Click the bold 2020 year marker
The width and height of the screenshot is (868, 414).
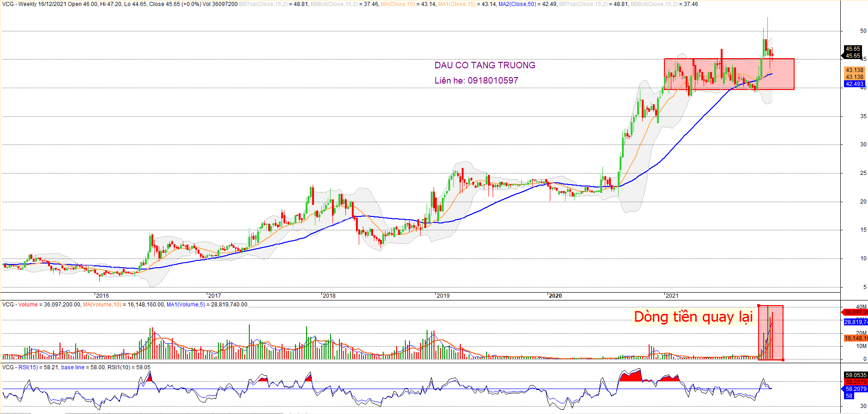click(555, 296)
